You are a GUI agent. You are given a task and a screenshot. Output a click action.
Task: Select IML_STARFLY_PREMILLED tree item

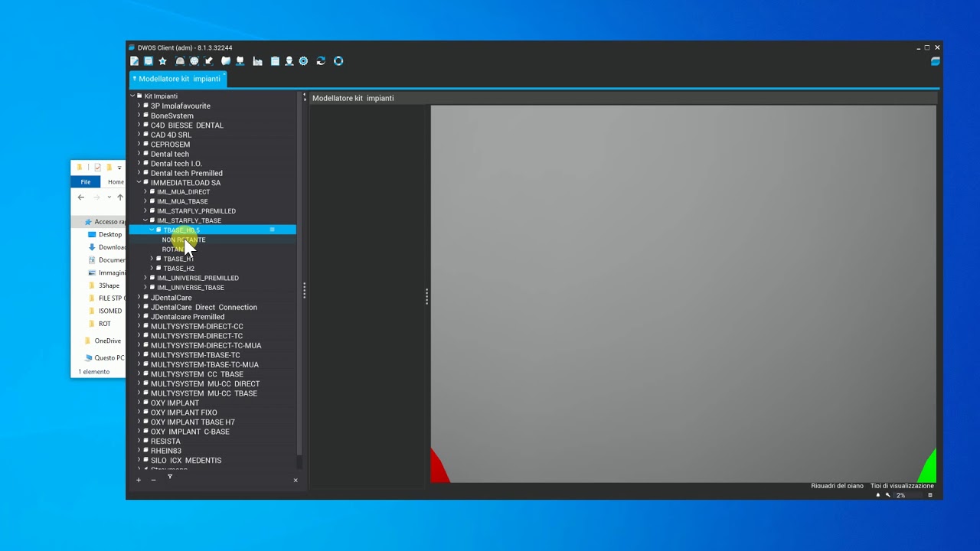pyautogui.click(x=196, y=211)
